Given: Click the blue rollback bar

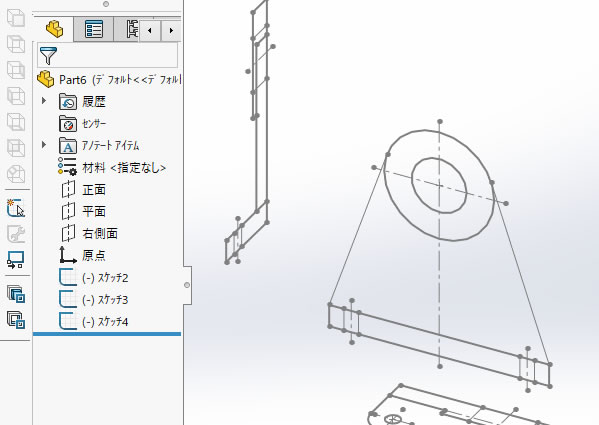Looking at the screenshot, I should pos(107,334).
